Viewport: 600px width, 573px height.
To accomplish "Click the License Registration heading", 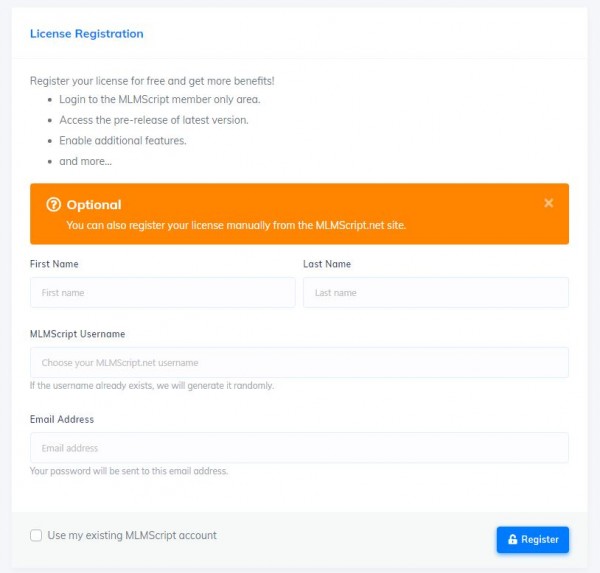I will coord(87,34).
